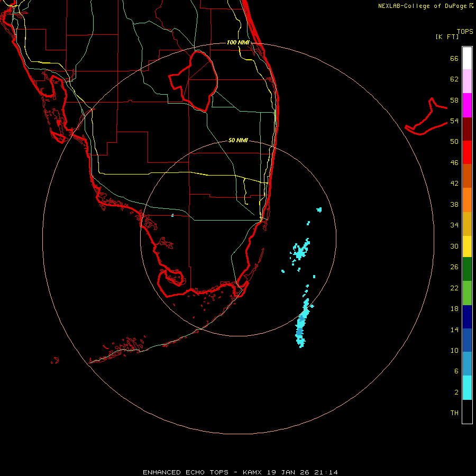Pick the dark orange legend swatch
Viewport: 476px width, 476px height.
(467, 176)
